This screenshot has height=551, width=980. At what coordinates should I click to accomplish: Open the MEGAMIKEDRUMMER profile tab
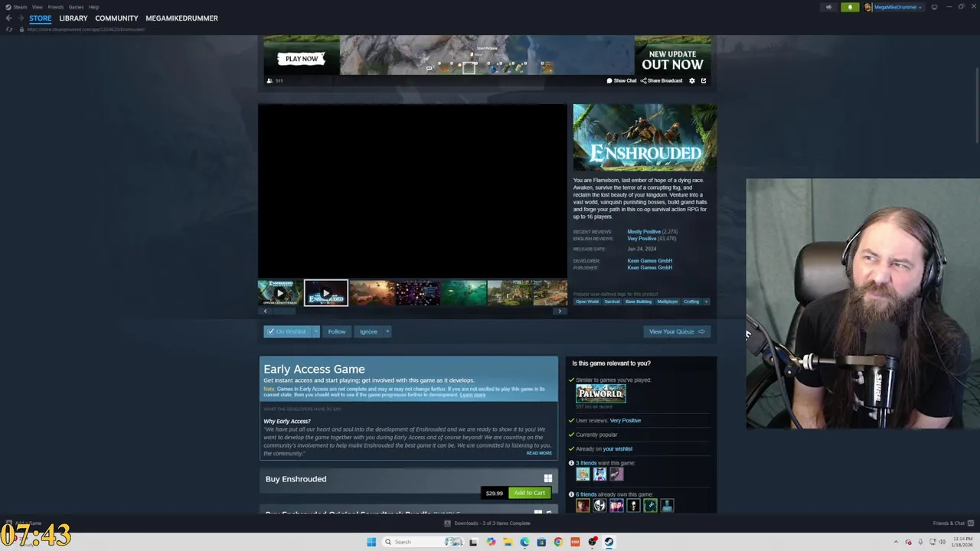point(181,18)
